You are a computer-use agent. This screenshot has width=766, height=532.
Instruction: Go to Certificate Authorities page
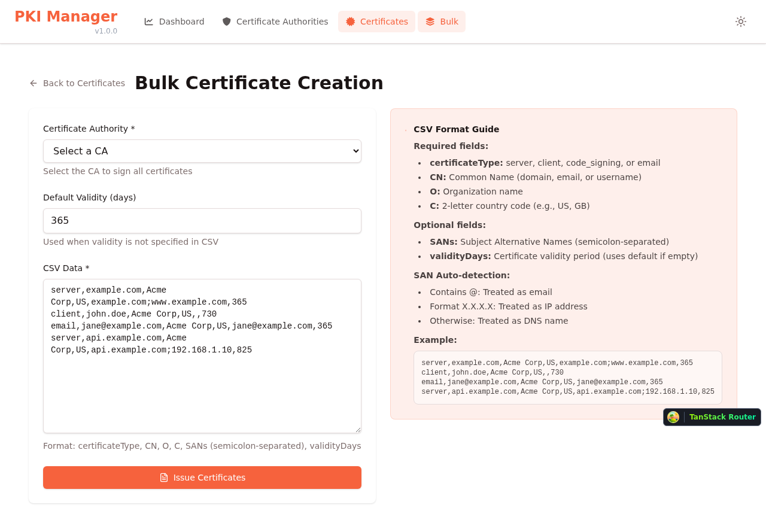pyautogui.click(x=275, y=22)
